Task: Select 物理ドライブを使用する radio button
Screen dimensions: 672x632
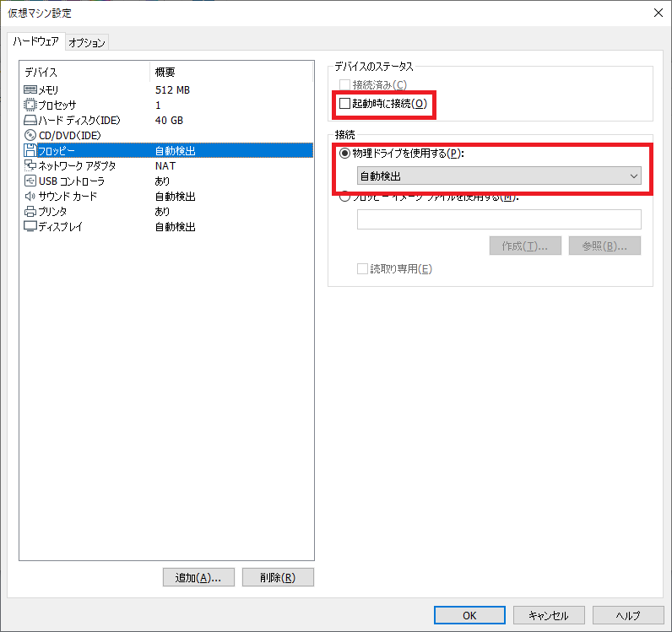Action: click(x=344, y=154)
